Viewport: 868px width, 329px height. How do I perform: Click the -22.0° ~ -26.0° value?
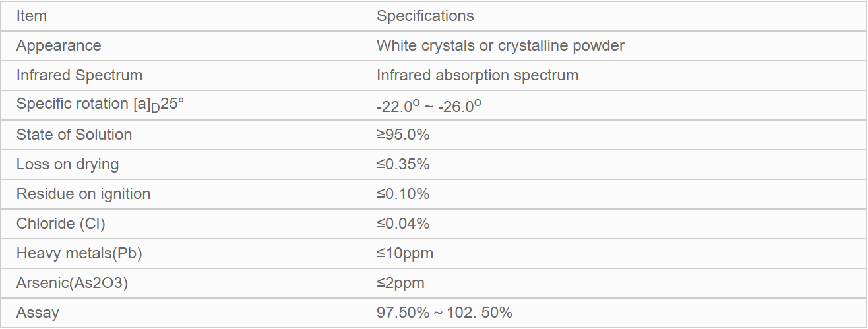(429, 106)
